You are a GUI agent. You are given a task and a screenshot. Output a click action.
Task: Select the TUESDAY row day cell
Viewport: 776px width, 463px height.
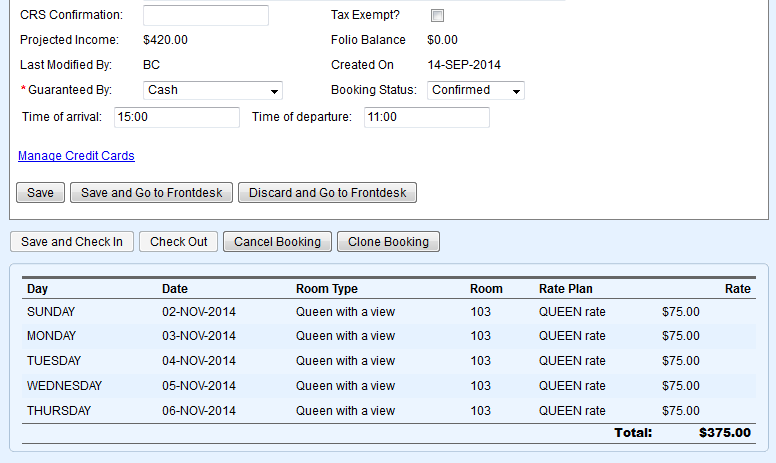[x=54, y=361]
